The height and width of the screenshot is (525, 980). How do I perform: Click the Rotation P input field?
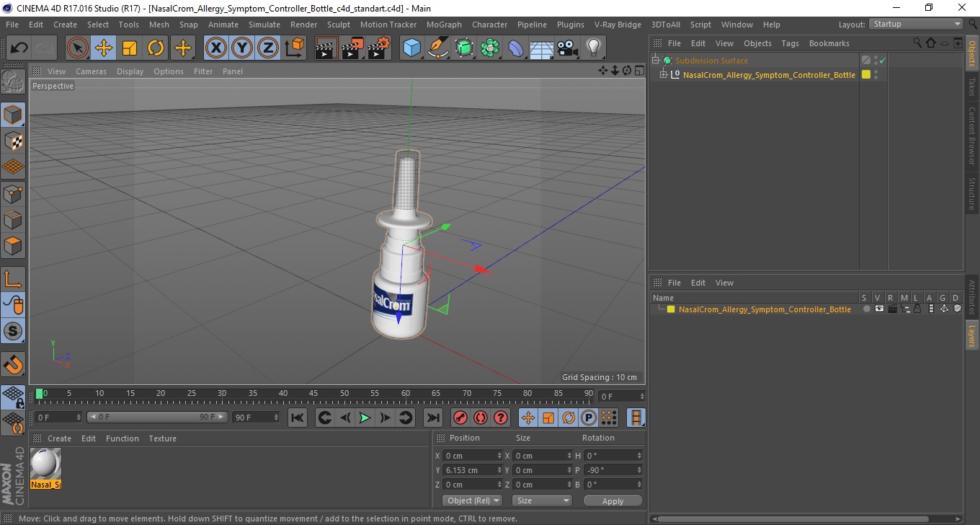click(613, 470)
